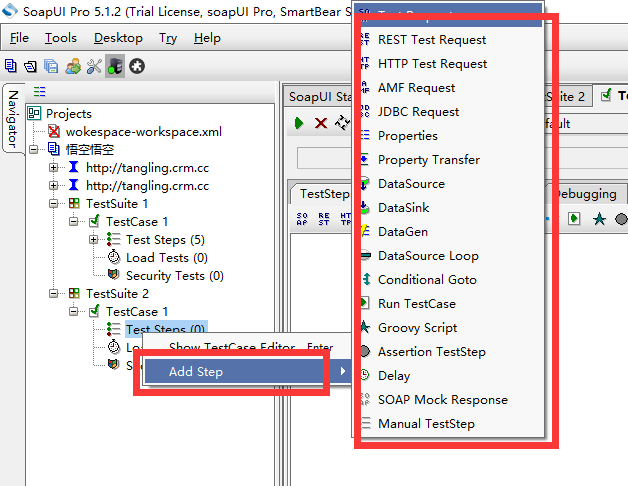The image size is (628, 486).
Task: Switch to the SoapUI Starter Page tab
Action: (320, 97)
